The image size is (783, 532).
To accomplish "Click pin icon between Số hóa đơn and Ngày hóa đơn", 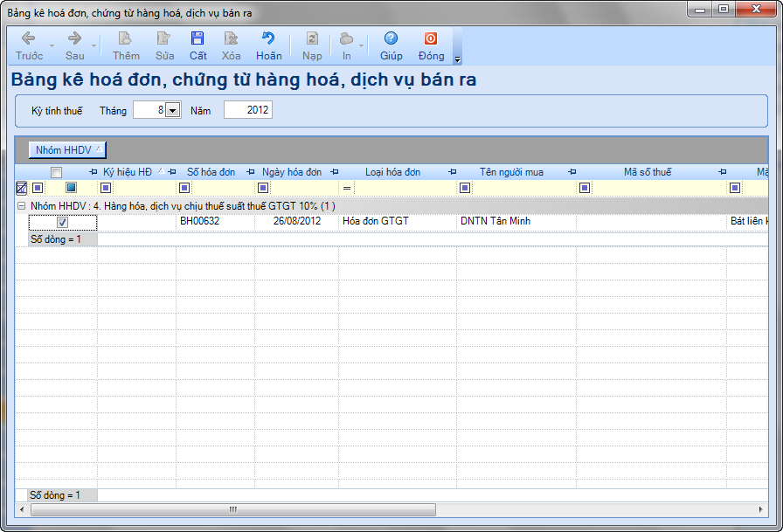I will pos(251,172).
